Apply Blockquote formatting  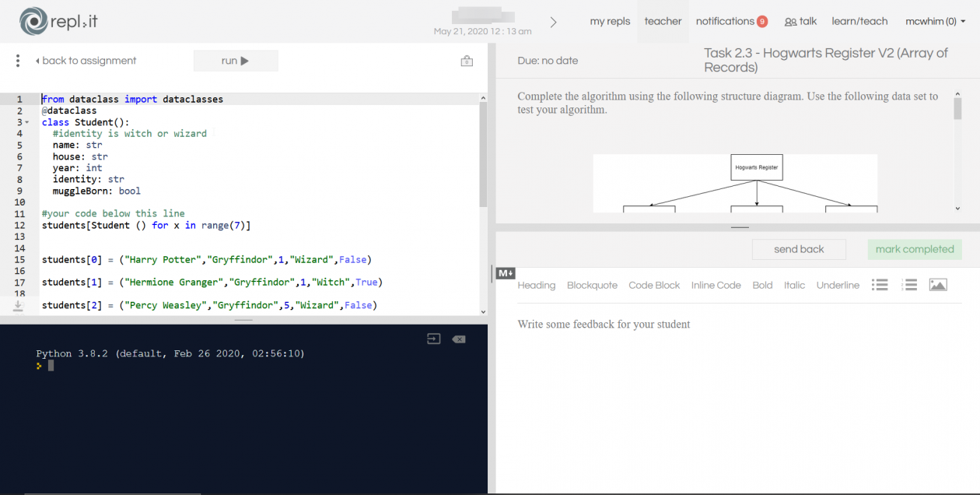tap(592, 285)
